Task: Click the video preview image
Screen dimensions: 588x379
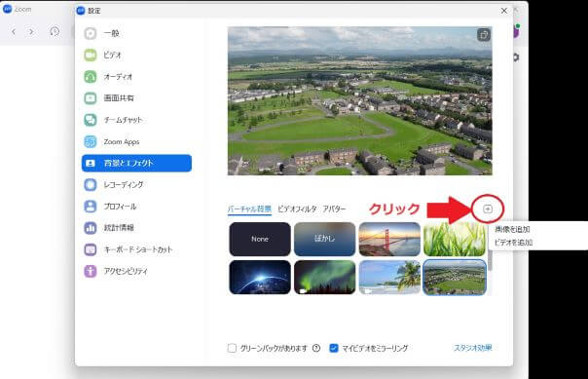Action: [359, 101]
